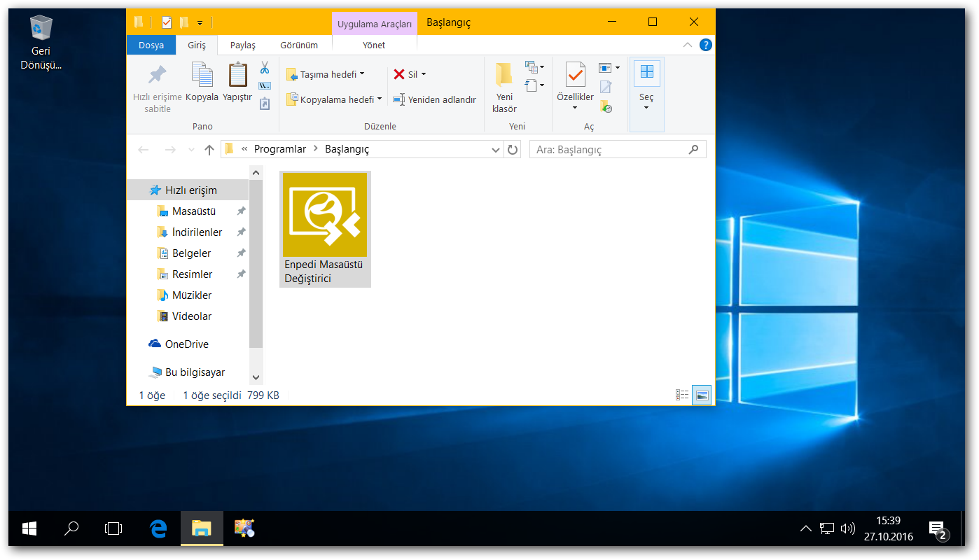The image size is (979, 560).
Task: Switch to large icons view in status bar
Action: pyautogui.click(x=702, y=395)
